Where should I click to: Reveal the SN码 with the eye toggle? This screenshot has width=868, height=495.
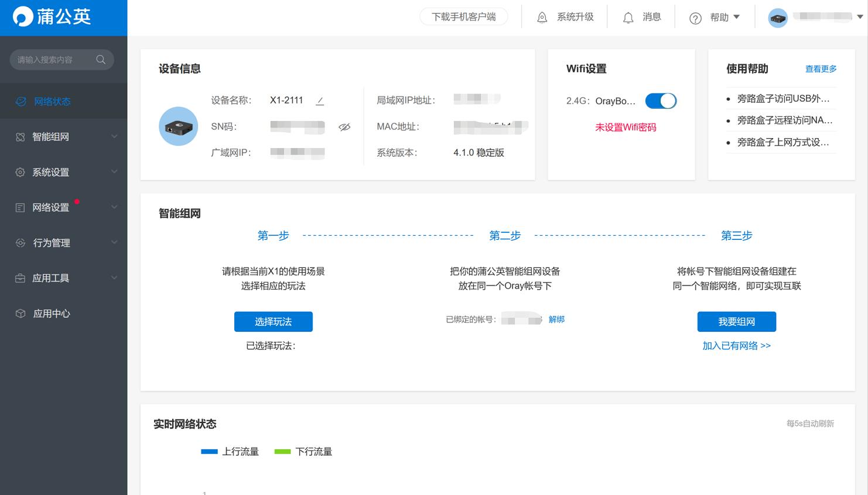click(x=345, y=126)
